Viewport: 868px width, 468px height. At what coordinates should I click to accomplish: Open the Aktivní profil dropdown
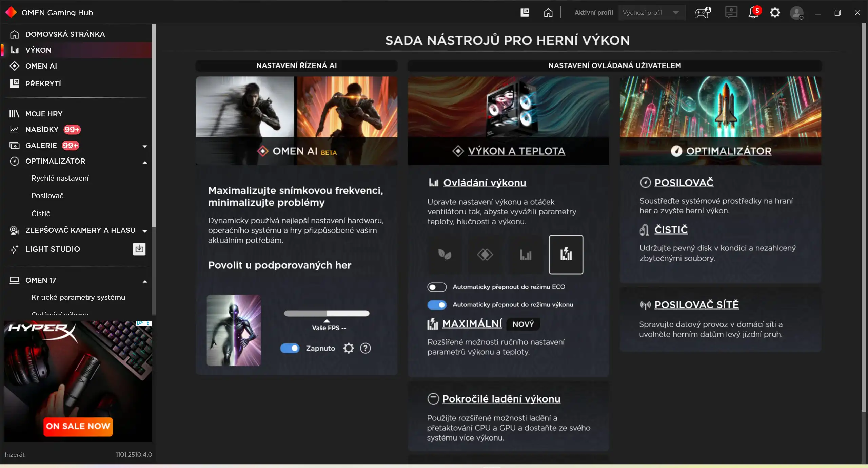pyautogui.click(x=651, y=13)
